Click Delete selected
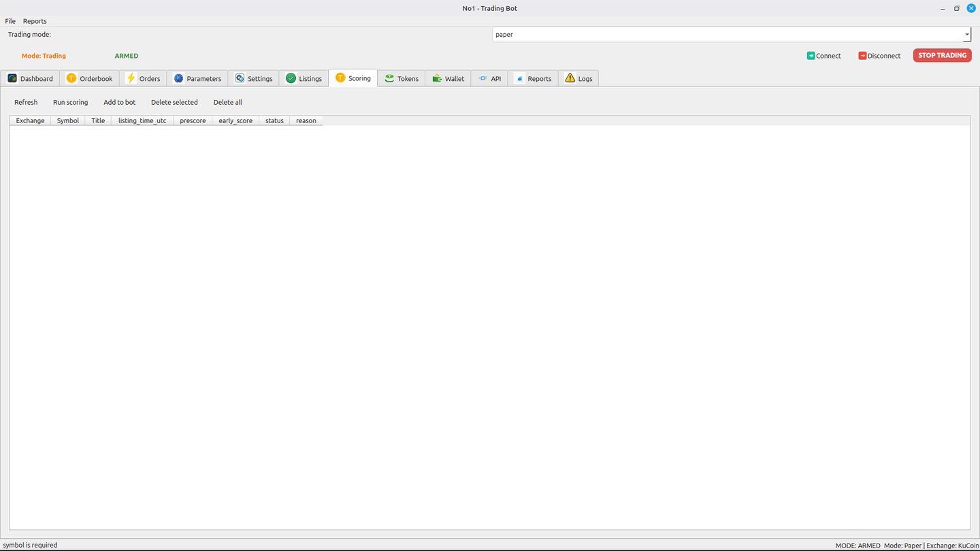980x551 pixels. (x=174, y=102)
